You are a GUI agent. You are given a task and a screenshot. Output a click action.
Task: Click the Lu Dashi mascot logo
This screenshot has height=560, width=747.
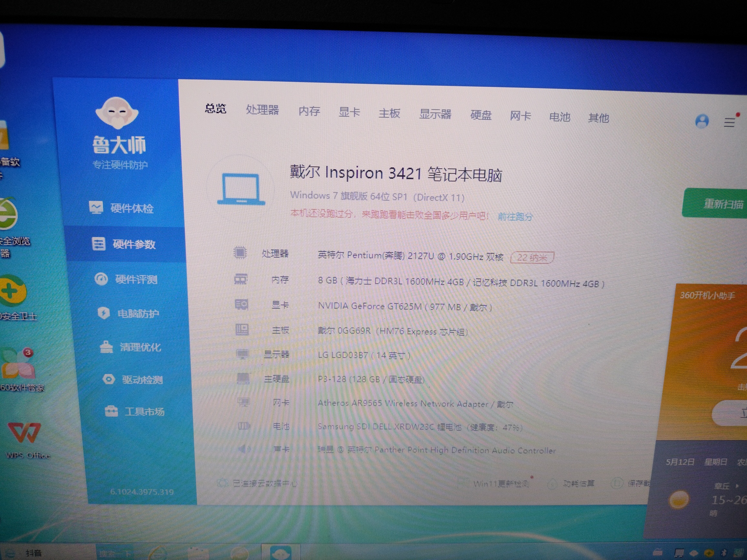pos(117,113)
